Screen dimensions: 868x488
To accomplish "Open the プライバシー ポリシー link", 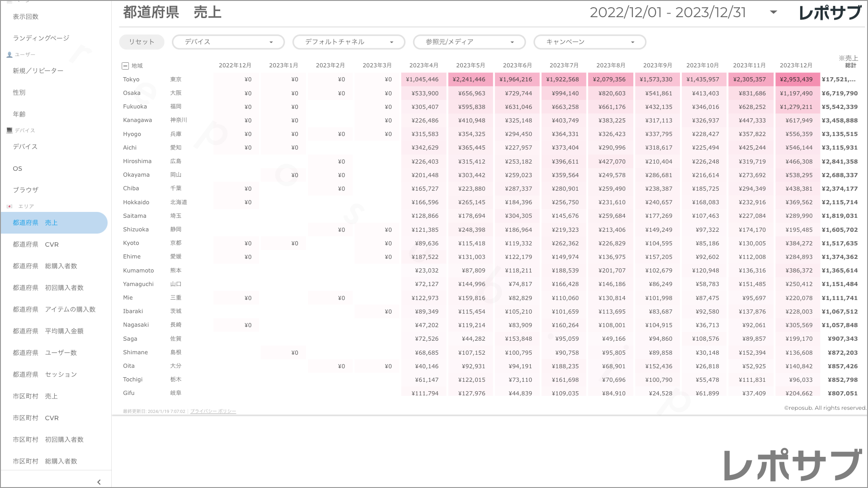I will (213, 411).
